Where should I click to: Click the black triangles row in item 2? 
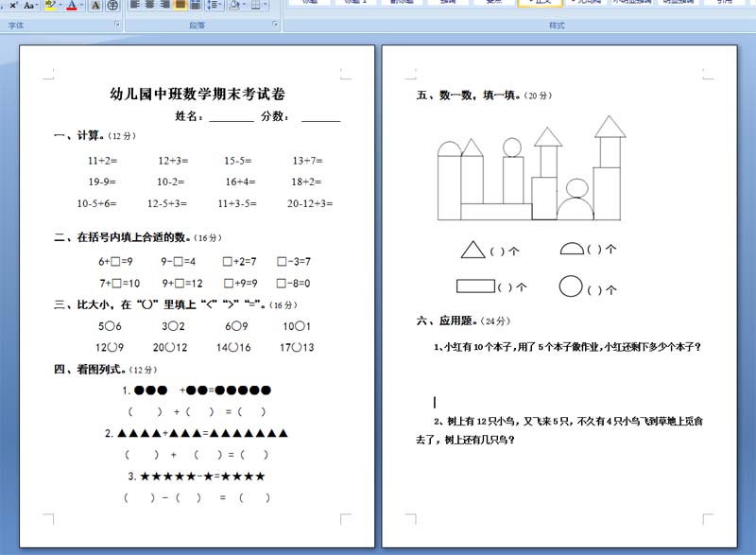point(202,433)
